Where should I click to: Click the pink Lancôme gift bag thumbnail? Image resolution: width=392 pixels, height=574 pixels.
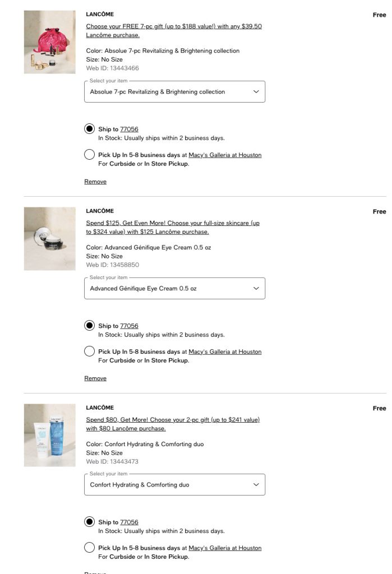49,42
